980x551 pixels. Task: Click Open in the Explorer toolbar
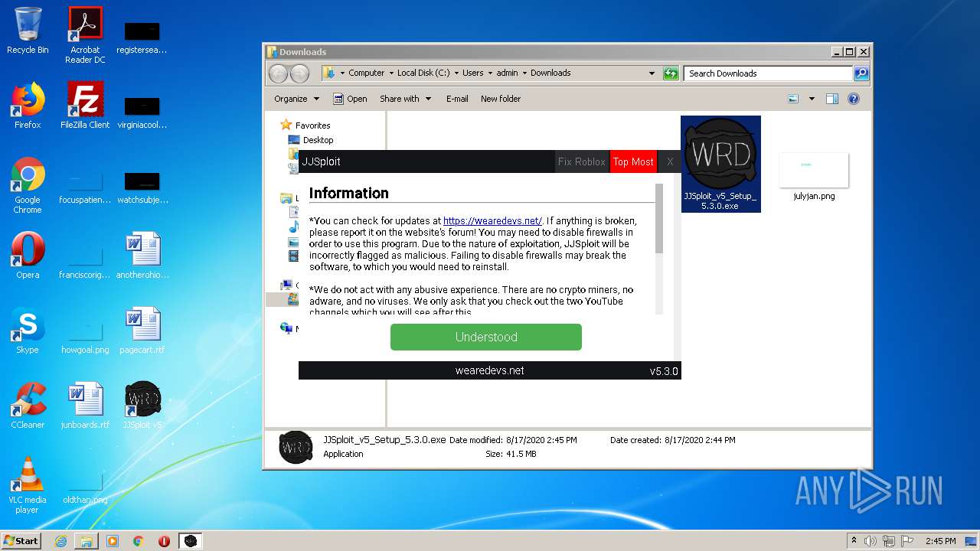click(x=351, y=99)
